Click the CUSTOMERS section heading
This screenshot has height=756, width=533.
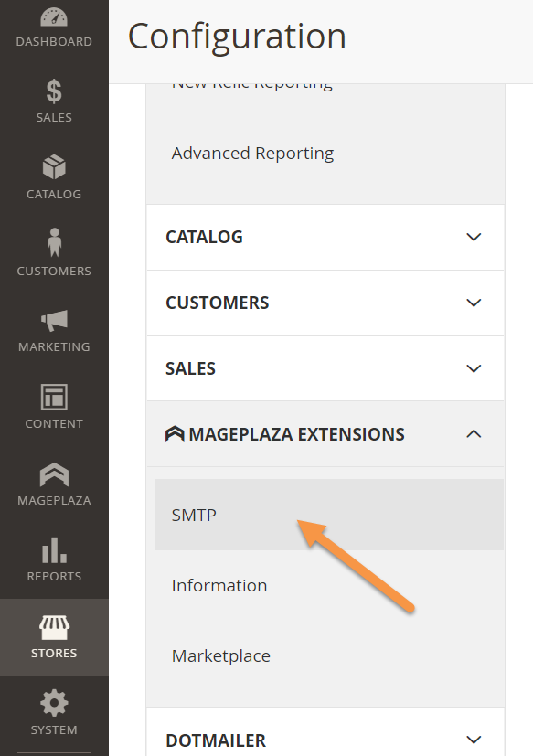tap(217, 303)
